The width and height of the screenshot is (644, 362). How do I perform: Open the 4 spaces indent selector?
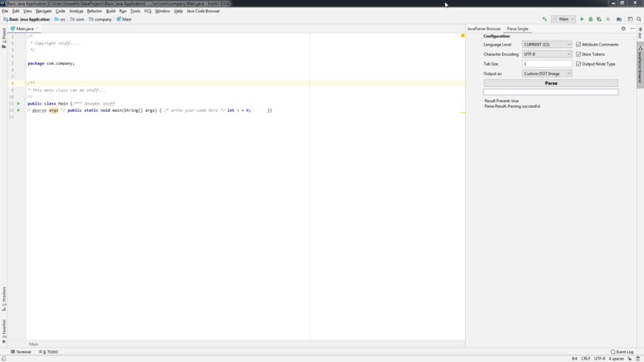point(616,359)
